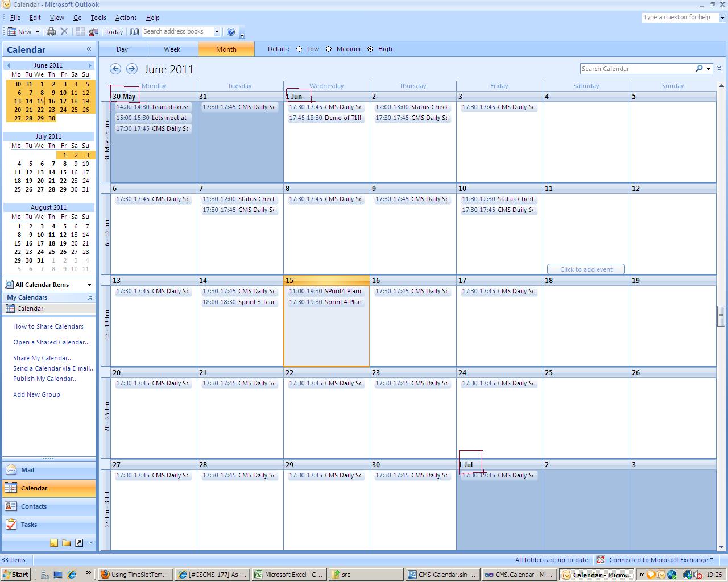
Task: Click the Delete X toolbar icon
Action: click(x=64, y=32)
